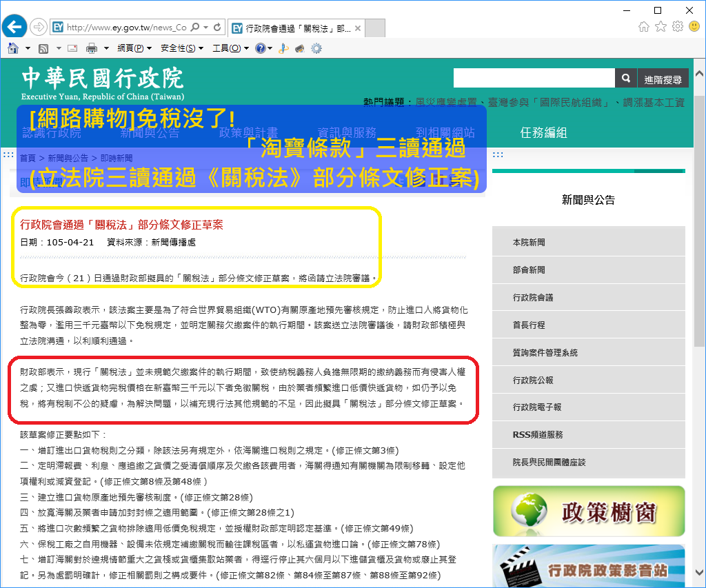Expand the Help dropdown arrow
This screenshot has height=588, width=706.
click(x=270, y=48)
